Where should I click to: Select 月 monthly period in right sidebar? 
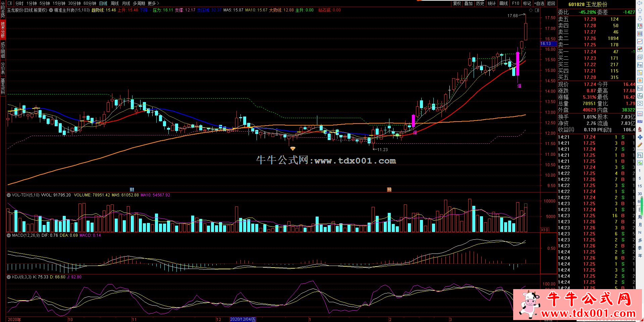[640, 225]
